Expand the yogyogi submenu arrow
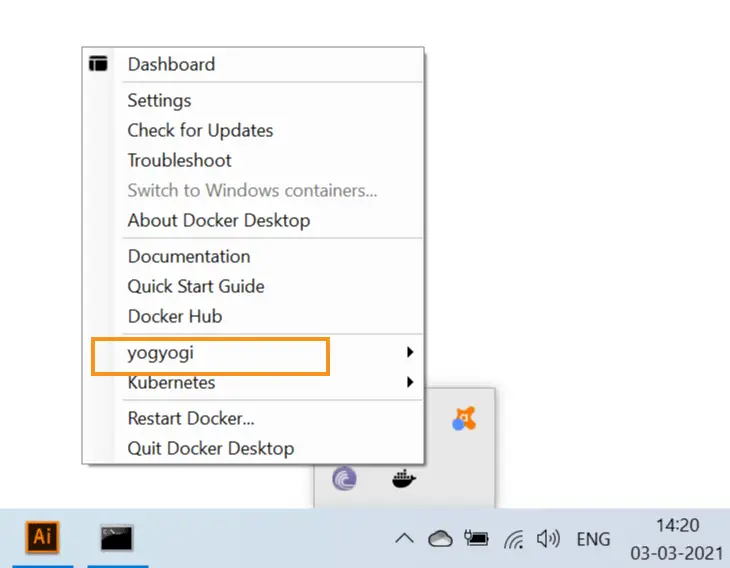730x568 pixels. [x=410, y=352]
